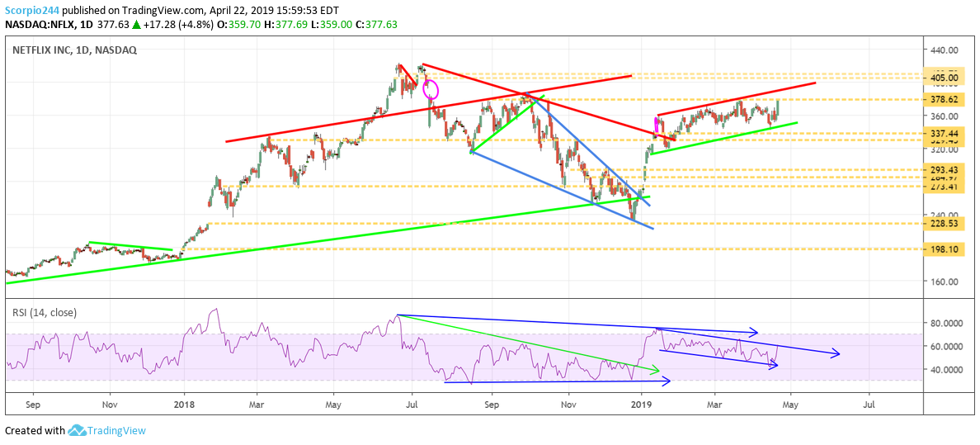Click the 405.00 price level label
This screenshot has width=980, height=445.
[943, 78]
